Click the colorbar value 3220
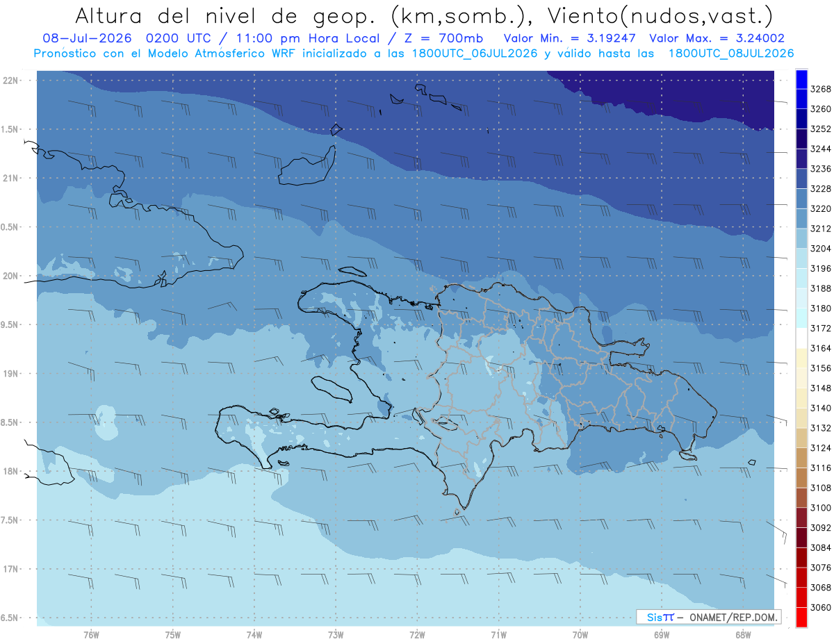This screenshot has height=644, width=834. click(820, 208)
